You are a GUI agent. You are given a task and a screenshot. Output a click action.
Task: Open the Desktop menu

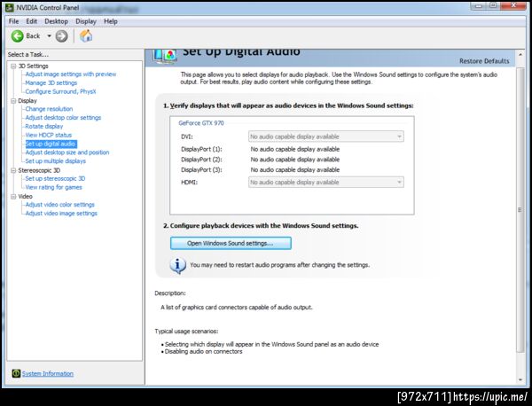(x=57, y=21)
